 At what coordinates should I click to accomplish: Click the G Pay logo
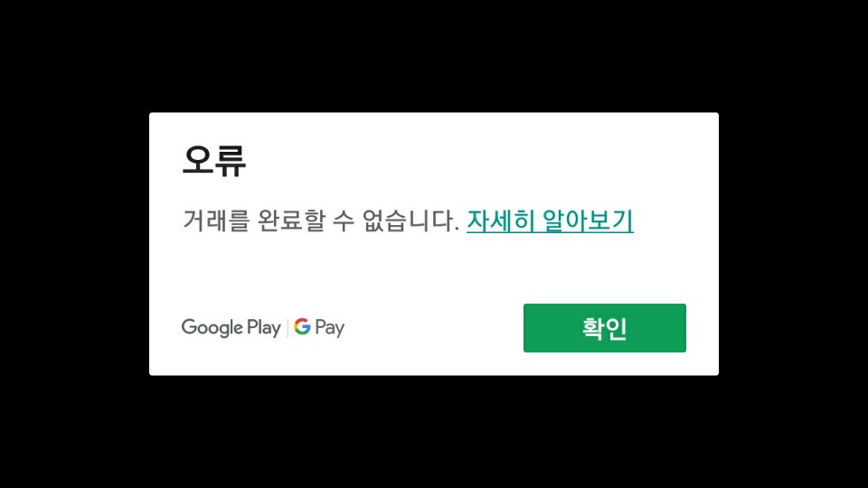coord(319,327)
